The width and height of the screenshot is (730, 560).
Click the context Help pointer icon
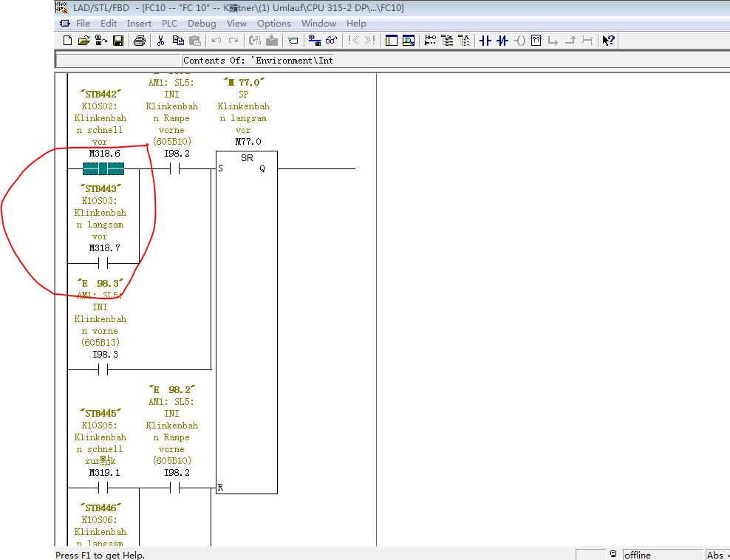[609, 41]
